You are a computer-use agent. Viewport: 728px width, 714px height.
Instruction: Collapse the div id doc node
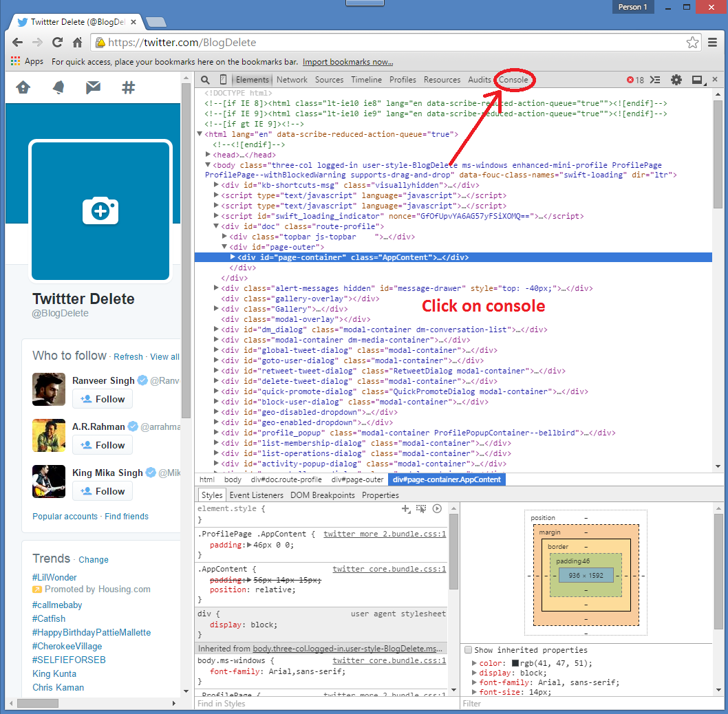[x=216, y=226]
